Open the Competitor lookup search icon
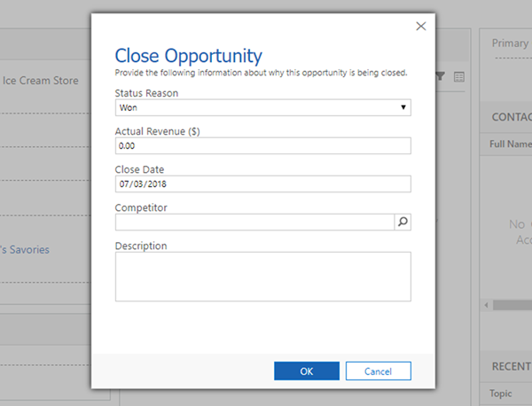Viewport: 532px width, 406px height. [403, 223]
